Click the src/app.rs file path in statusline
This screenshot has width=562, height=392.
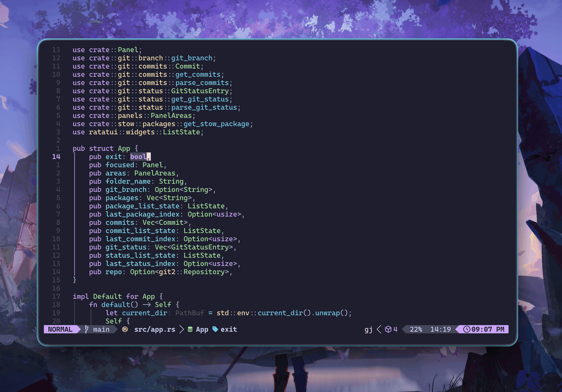155,329
